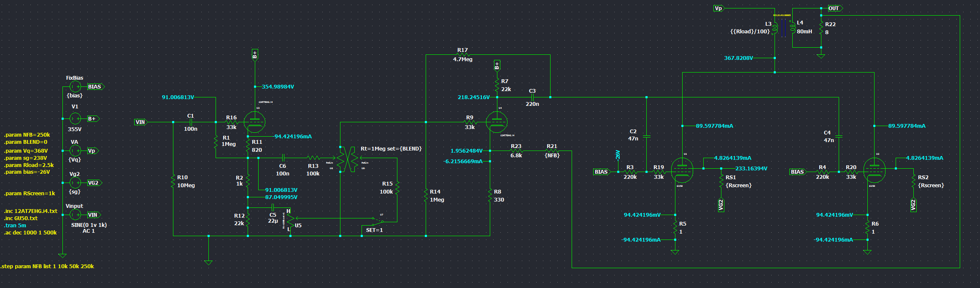980x288 pixels.
Task: Select the C3 220n coupling capacitor
Action: (532, 97)
